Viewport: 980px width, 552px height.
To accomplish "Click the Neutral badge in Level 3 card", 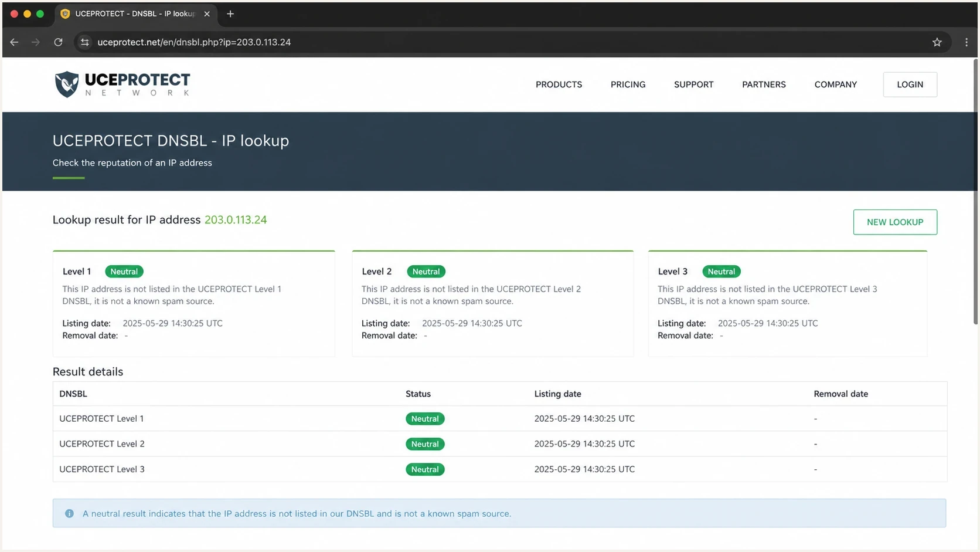I will coord(722,272).
